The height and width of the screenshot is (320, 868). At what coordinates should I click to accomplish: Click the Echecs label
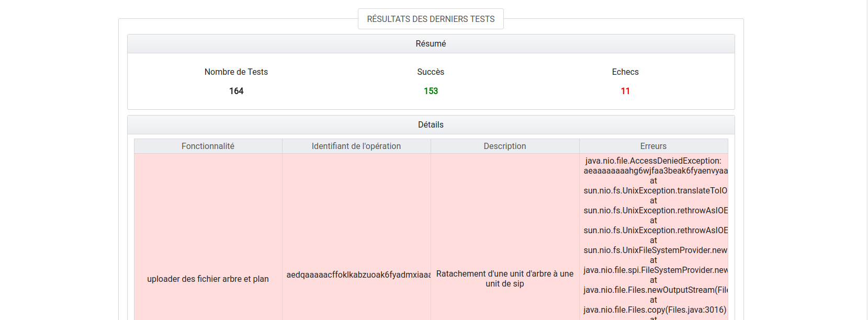coord(625,72)
